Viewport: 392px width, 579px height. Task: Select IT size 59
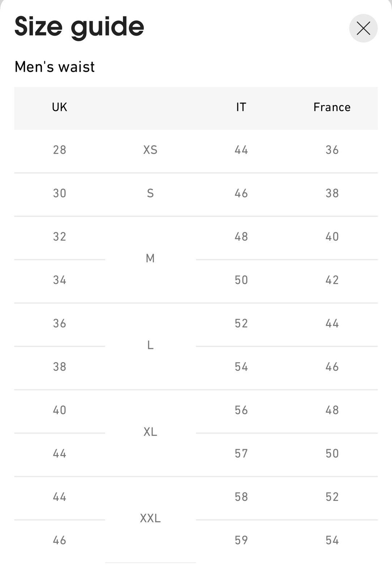point(241,541)
